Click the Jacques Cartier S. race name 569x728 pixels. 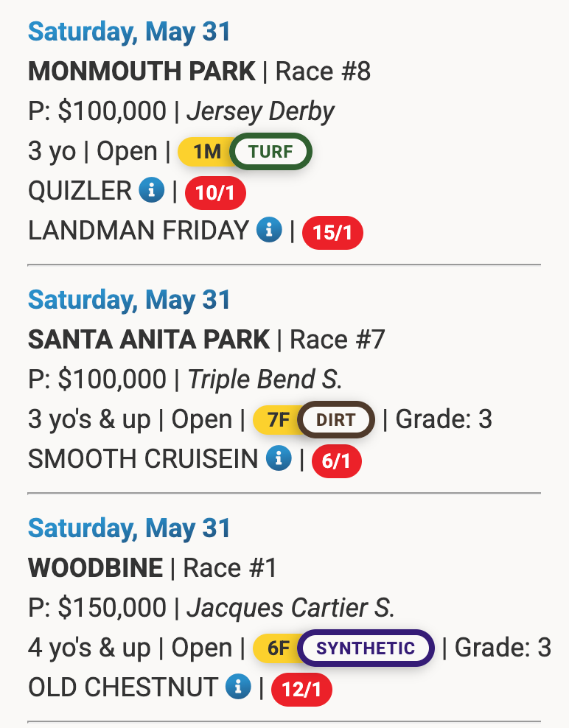point(291,608)
